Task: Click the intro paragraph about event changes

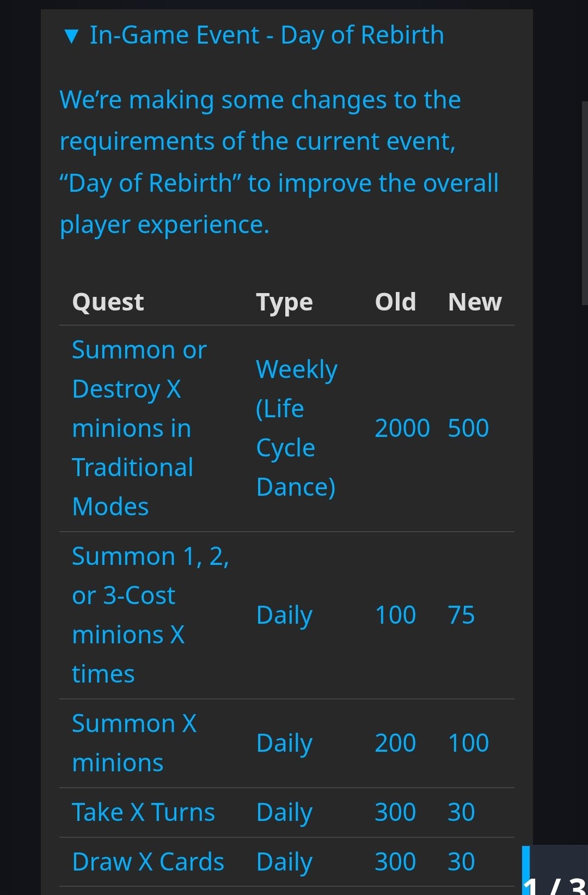Action: pyautogui.click(x=279, y=162)
